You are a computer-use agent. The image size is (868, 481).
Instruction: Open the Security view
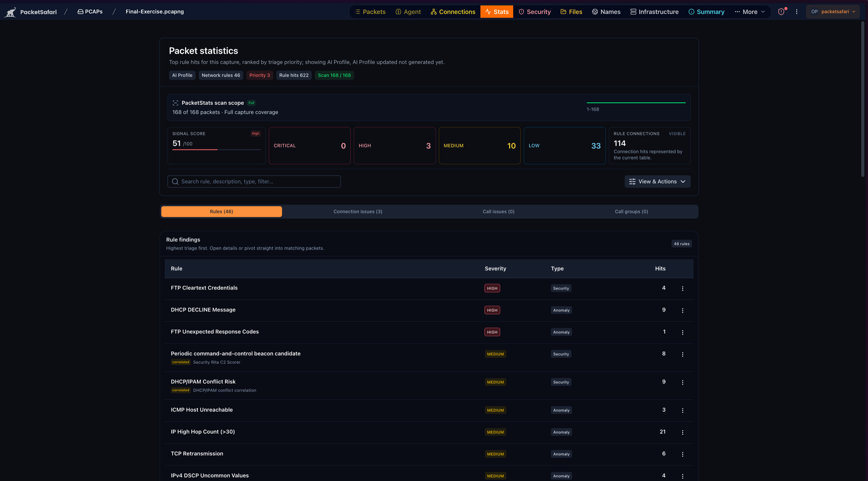pyautogui.click(x=535, y=12)
